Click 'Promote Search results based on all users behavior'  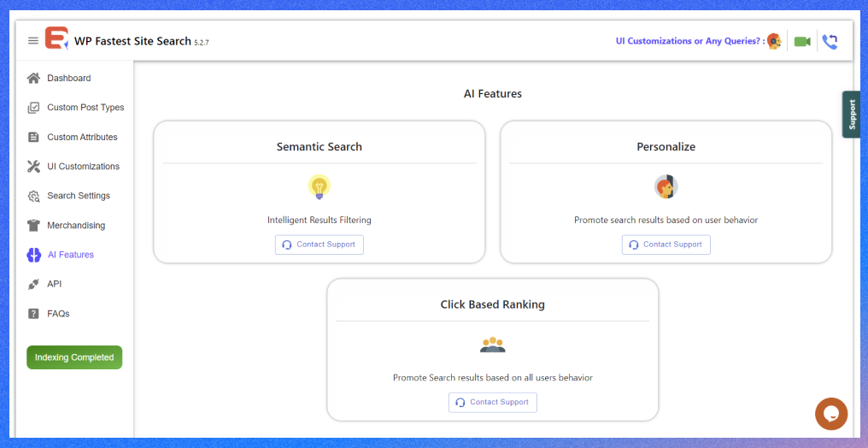click(493, 378)
